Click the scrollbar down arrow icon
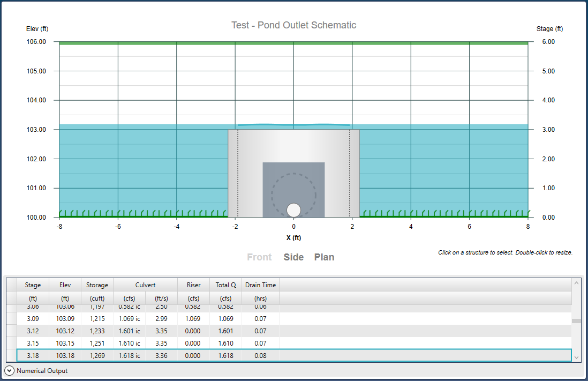 coord(576,357)
